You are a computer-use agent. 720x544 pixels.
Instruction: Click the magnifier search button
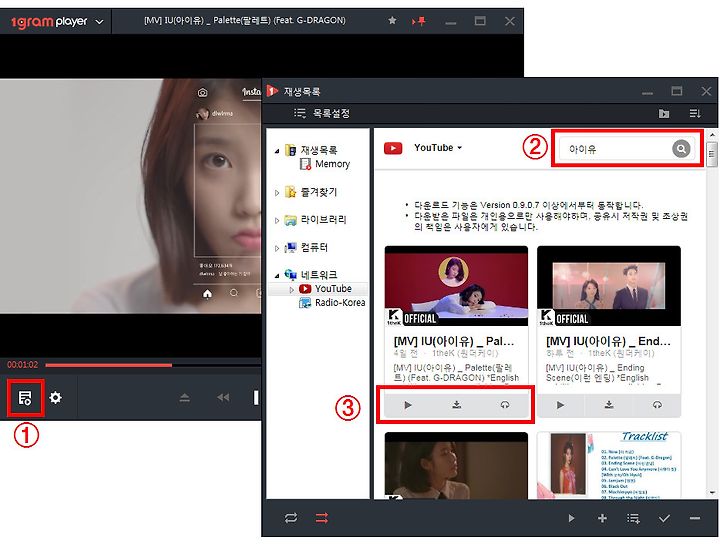(x=681, y=149)
